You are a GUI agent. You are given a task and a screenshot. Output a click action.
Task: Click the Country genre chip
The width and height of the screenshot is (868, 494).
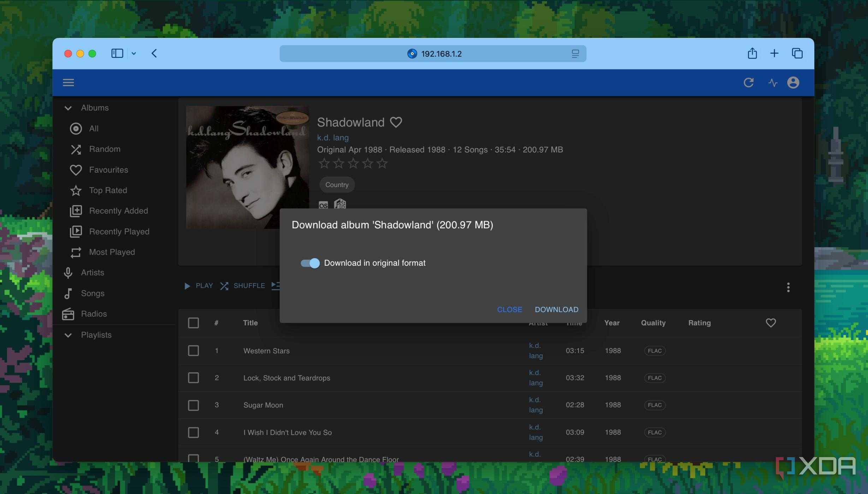337,185
